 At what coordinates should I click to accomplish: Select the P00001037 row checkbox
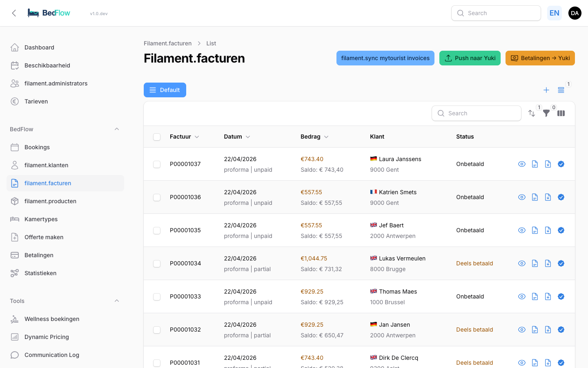157,164
